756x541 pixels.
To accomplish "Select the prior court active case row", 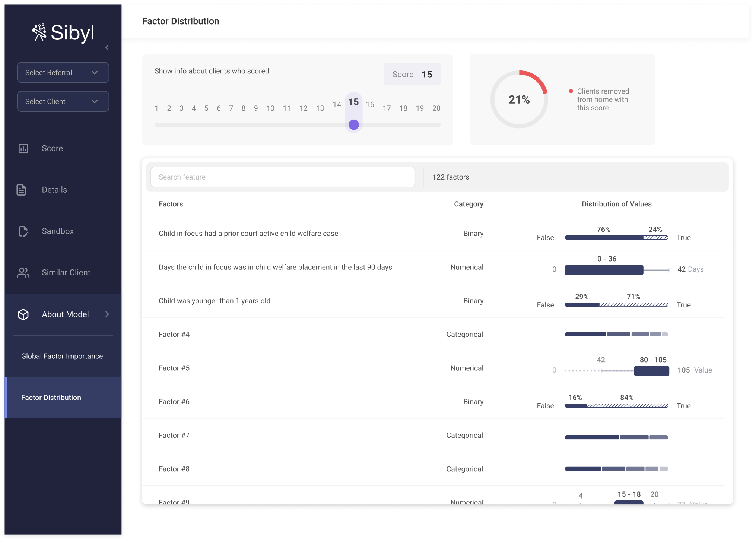I will (433, 234).
